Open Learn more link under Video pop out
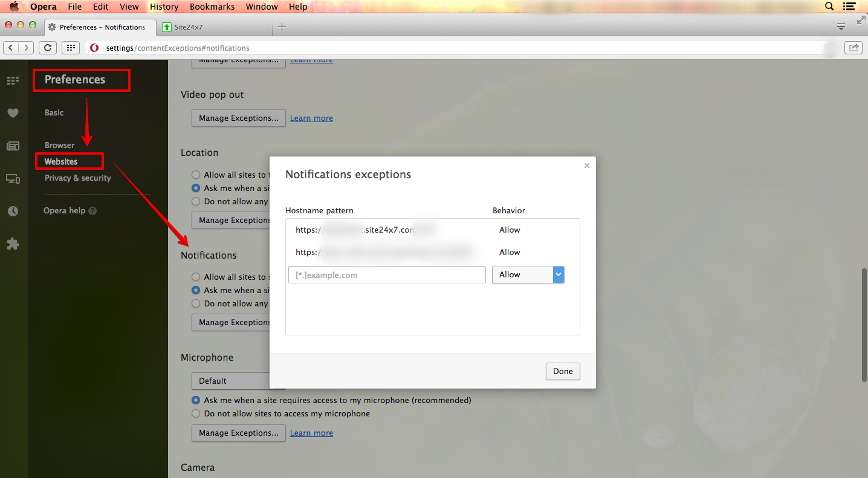This screenshot has height=478, width=868. click(311, 118)
